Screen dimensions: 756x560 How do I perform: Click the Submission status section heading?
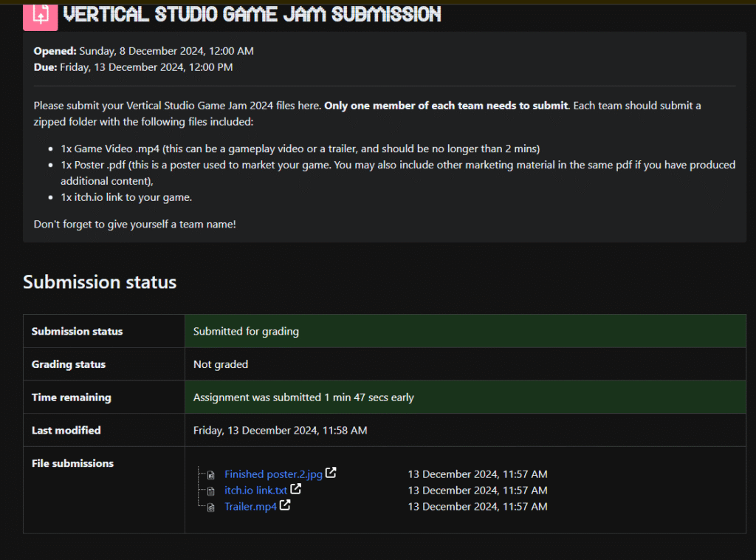(100, 282)
